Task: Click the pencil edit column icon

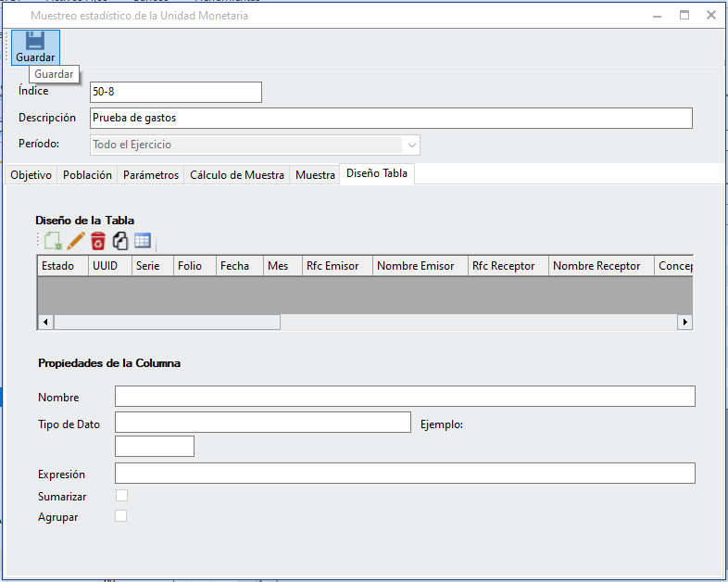Action: coord(76,241)
